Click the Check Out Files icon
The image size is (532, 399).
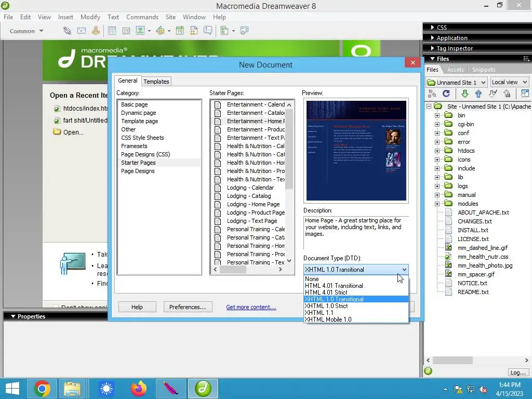(x=493, y=94)
